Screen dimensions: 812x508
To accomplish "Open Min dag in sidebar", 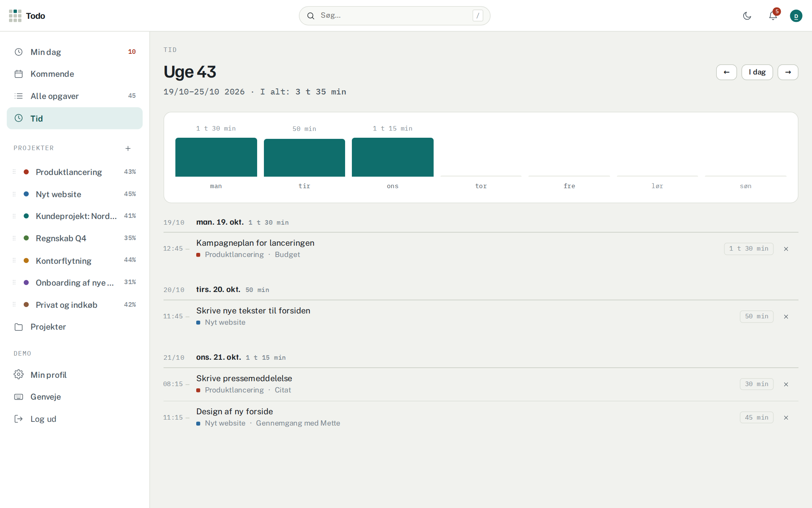I will pyautogui.click(x=75, y=52).
